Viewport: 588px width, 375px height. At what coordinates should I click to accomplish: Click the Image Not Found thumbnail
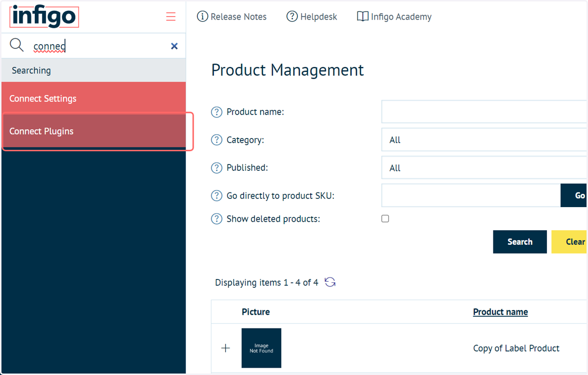(261, 348)
